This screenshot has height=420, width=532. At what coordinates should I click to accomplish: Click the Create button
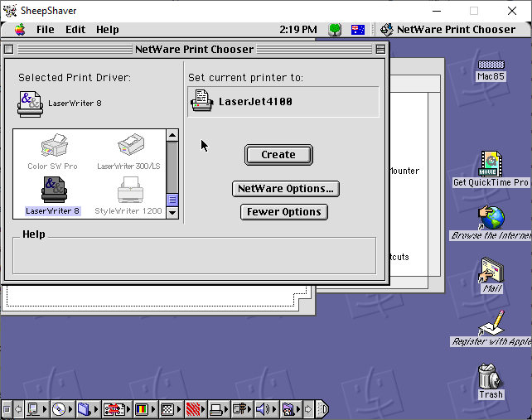[x=278, y=155]
